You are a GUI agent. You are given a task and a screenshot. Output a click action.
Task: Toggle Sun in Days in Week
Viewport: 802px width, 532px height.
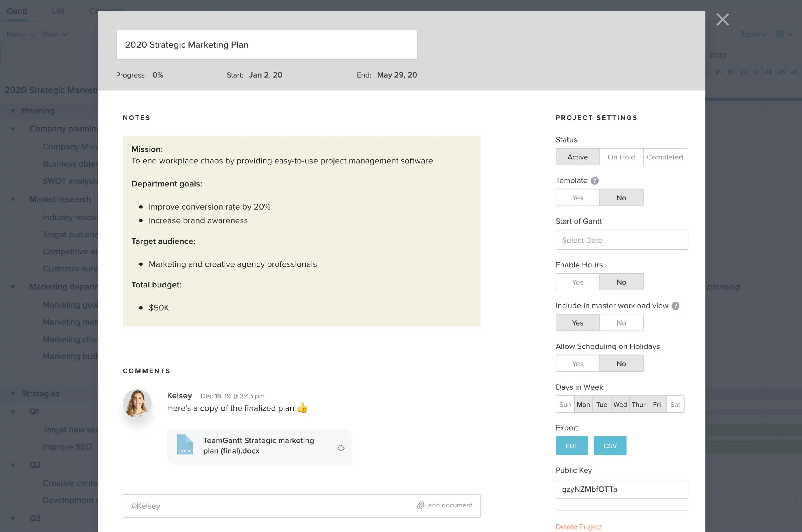[565, 404]
